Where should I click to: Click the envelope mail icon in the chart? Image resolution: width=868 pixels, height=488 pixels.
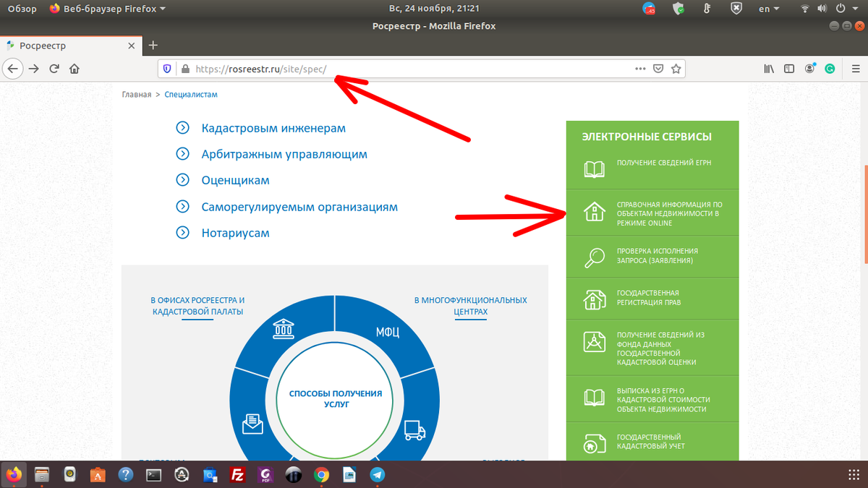click(x=252, y=424)
